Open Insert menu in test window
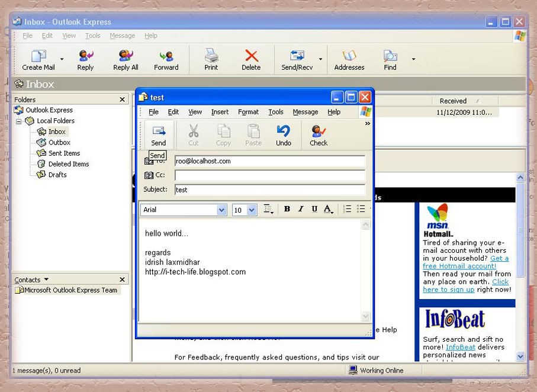The width and height of the screenshot is (537, 392). [x=220, y=112]
